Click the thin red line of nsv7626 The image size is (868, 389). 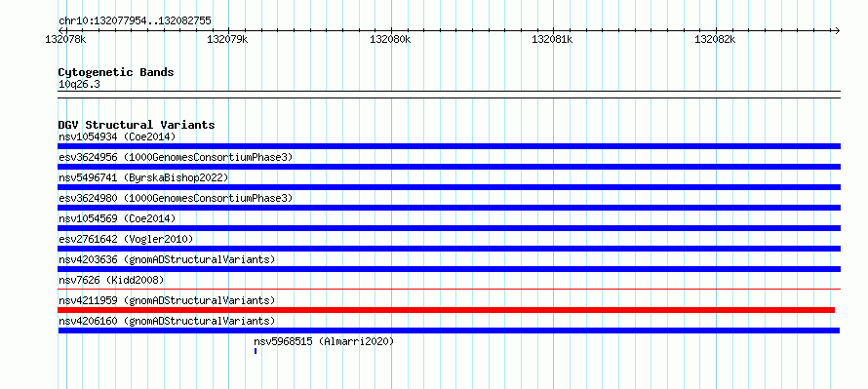tap(449, 289)
